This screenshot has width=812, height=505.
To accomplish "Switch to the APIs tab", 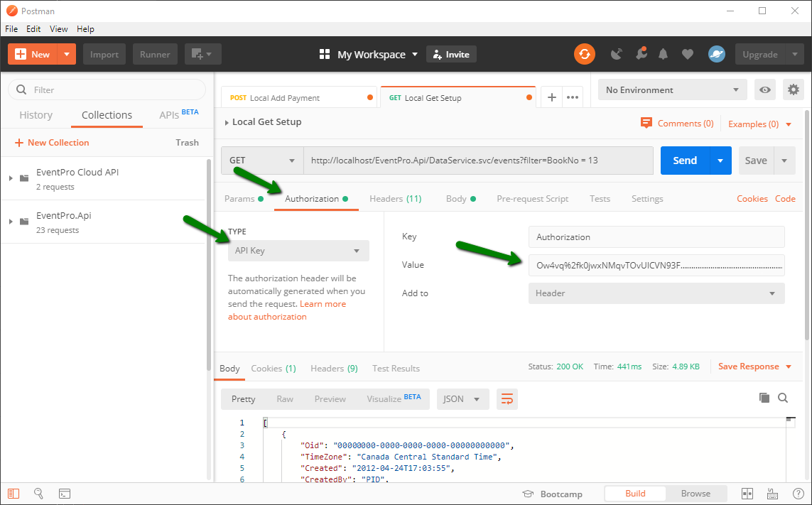I will click(x=178, y=114).
